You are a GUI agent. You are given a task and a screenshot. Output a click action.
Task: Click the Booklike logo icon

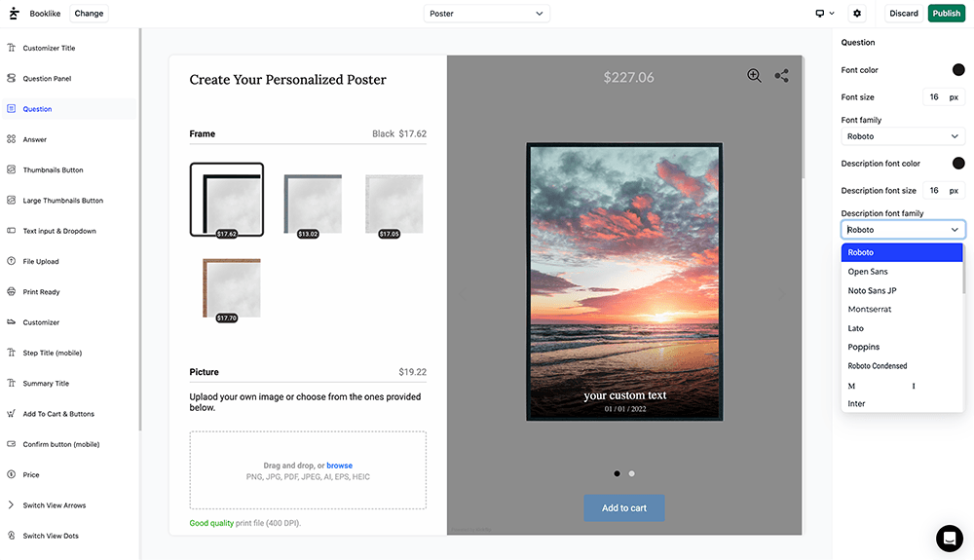14,14
